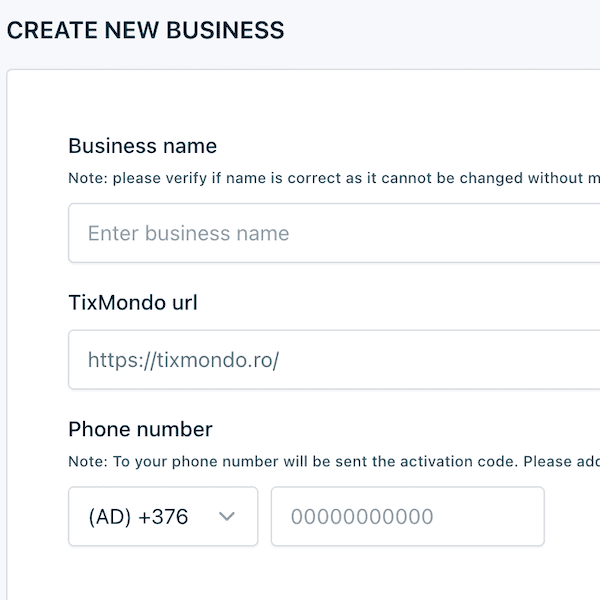
Task: Click the word "BUSINESS" in the page title
Action: [x=231, y=31]
